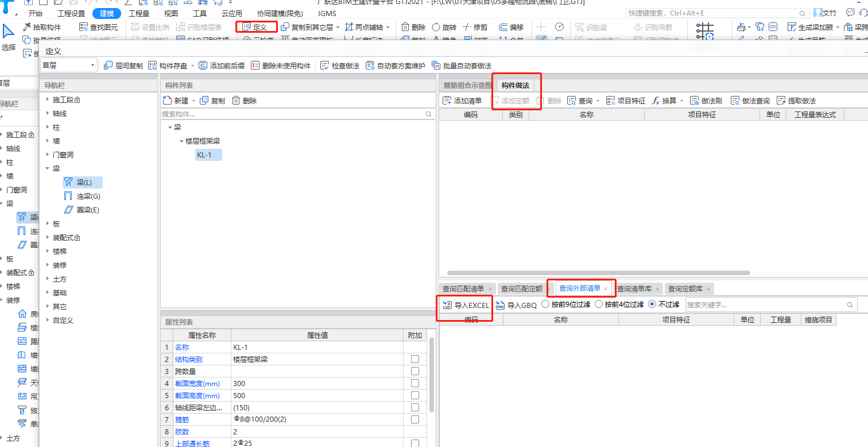868x447 pixels.
Task: Click 复制 in component list toolbar
Action: [212, 101]
